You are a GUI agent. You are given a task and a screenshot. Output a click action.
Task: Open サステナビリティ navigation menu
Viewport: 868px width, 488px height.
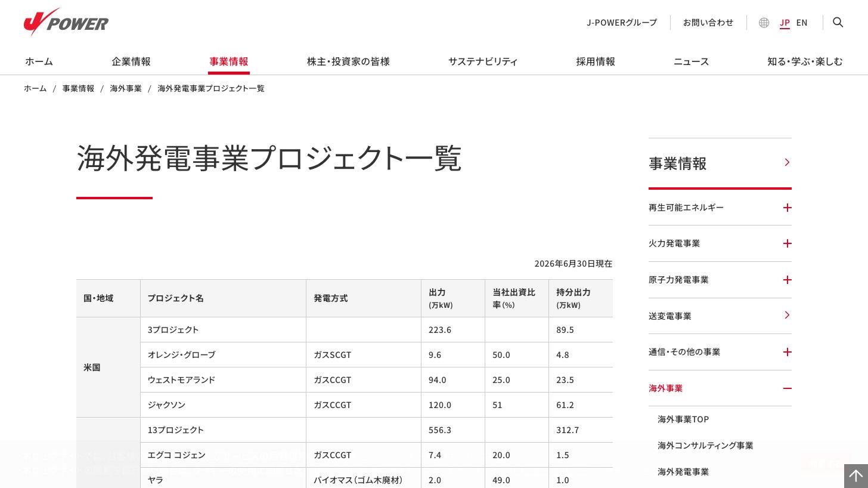pos(483,61)
